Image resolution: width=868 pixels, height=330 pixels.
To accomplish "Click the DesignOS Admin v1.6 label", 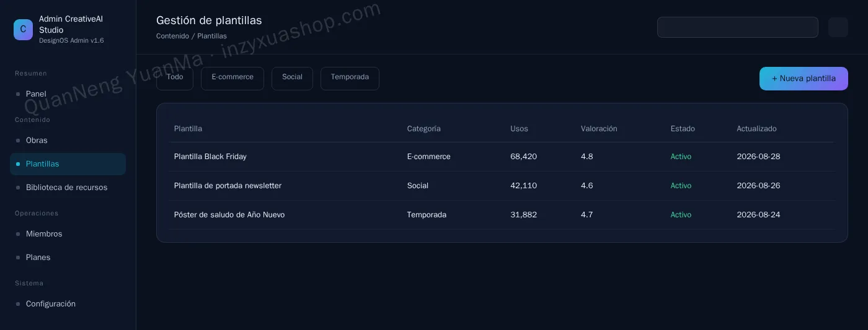I will pos(71,41).
